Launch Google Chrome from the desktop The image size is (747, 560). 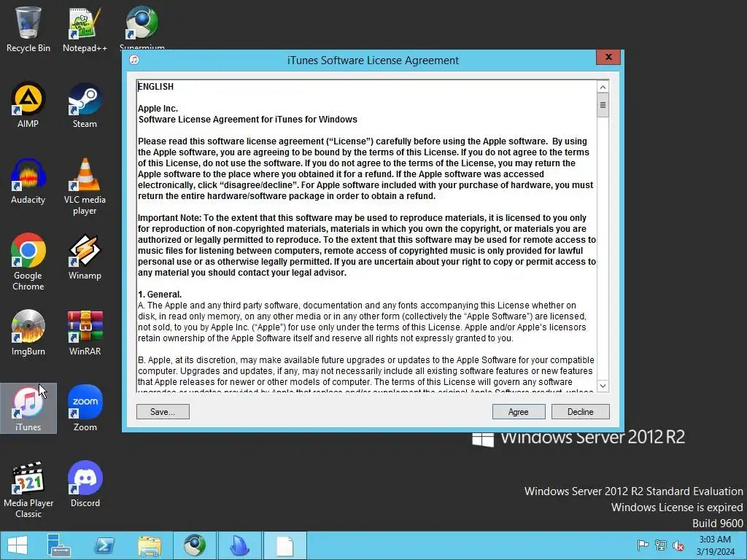(28, 262)
